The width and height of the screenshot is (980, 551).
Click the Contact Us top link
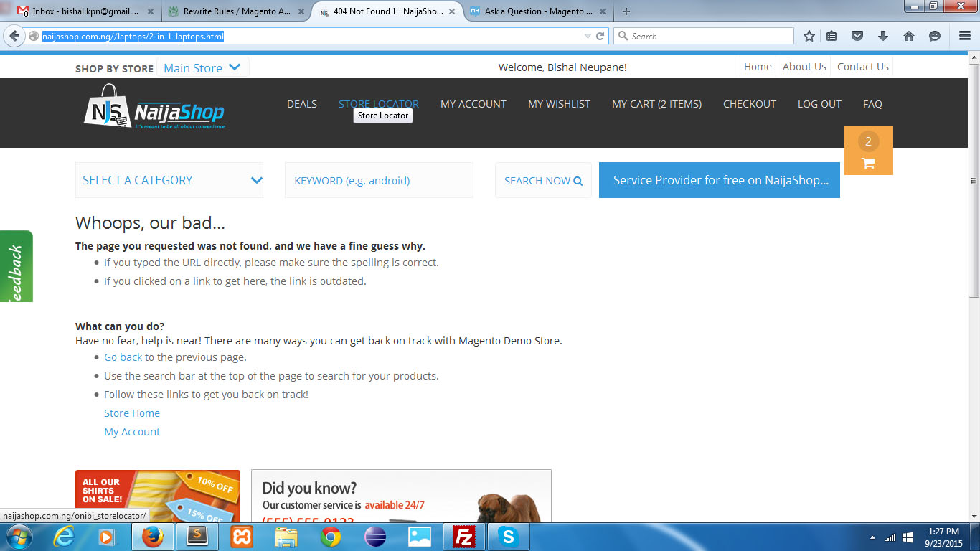[x=863, y=67]
